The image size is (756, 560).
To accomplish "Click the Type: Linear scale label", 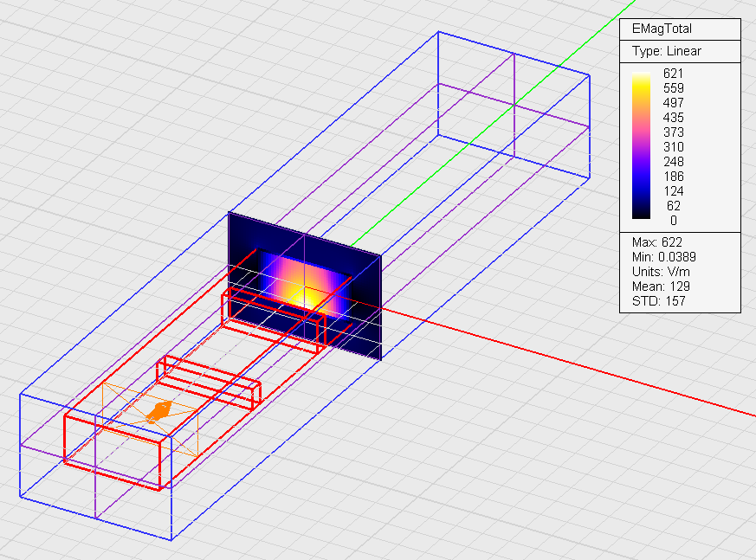I will (666, 51).
